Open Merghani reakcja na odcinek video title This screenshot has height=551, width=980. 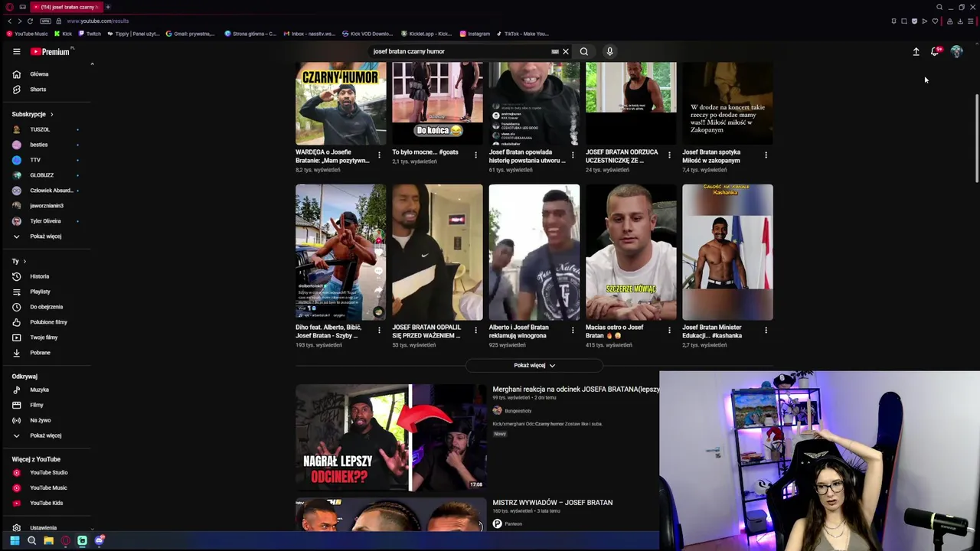point(576,389)
